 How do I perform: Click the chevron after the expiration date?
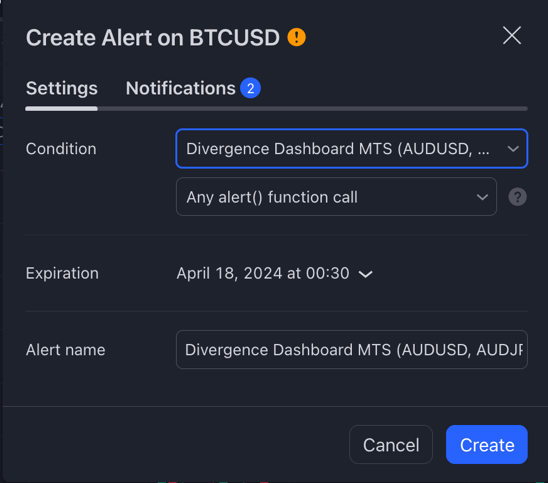[x=366, y=274]
